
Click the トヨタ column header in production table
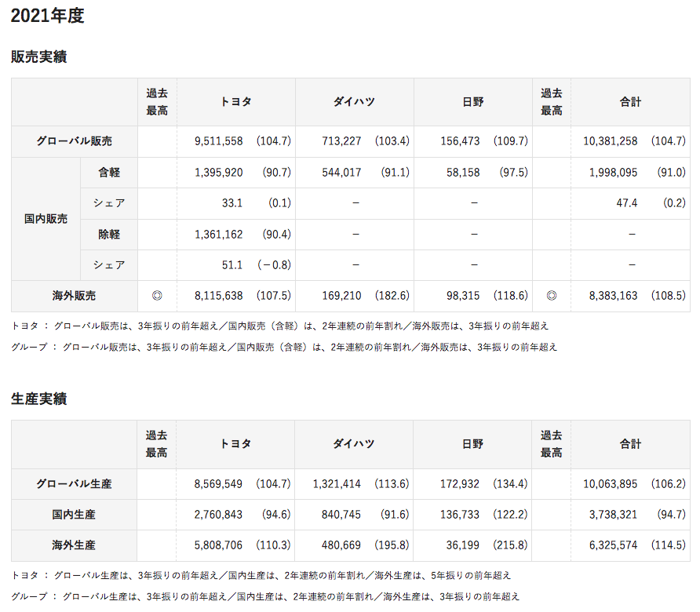coord(235,444)
